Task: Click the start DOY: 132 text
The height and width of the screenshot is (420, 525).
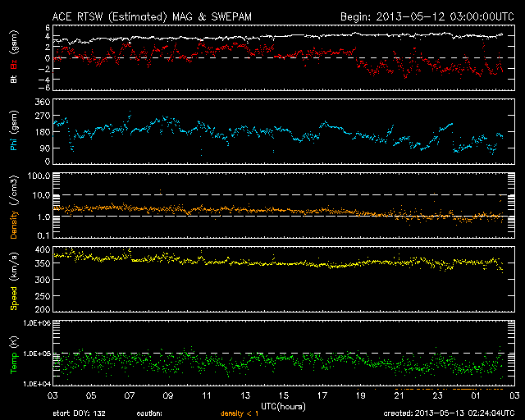Action: click(x=80, y=413)
